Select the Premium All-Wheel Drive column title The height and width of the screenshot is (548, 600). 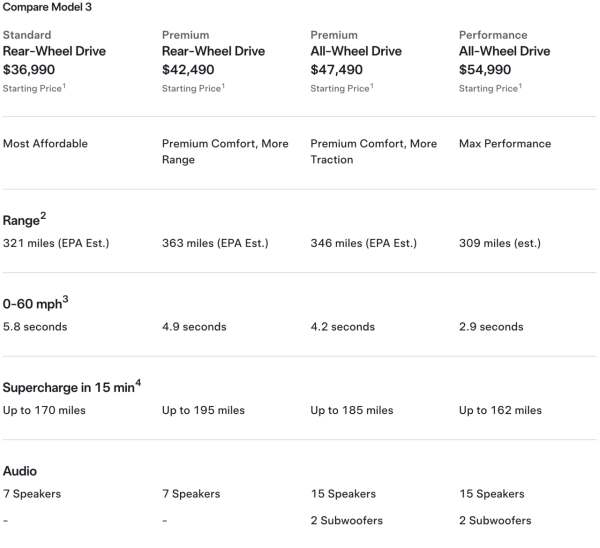click(356, 51)
